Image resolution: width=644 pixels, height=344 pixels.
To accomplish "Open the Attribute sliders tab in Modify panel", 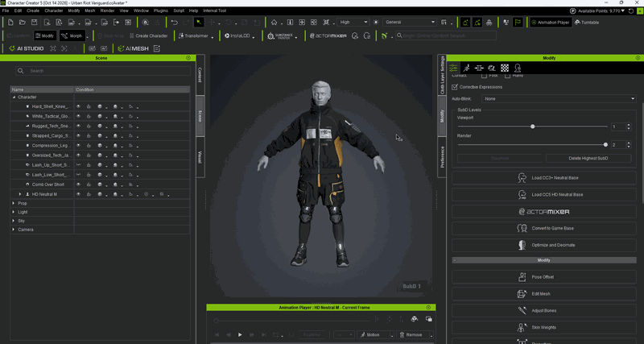I will 453,68.
